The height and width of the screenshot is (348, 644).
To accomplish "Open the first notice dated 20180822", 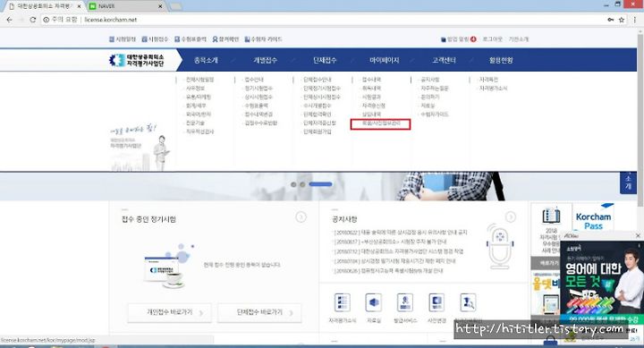I will [401, 233].
